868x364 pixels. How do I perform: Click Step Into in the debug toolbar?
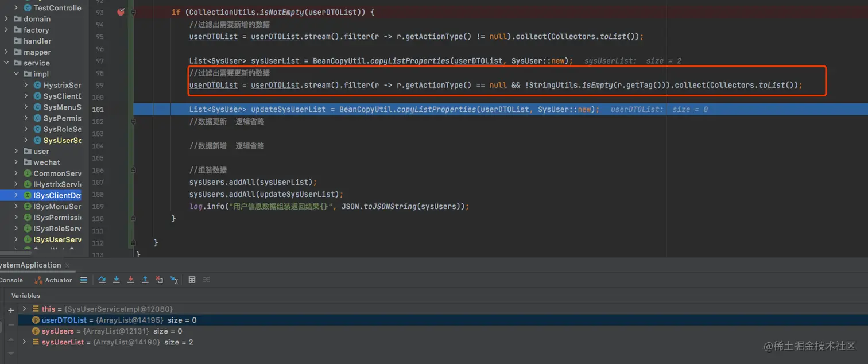pos(117,280)
